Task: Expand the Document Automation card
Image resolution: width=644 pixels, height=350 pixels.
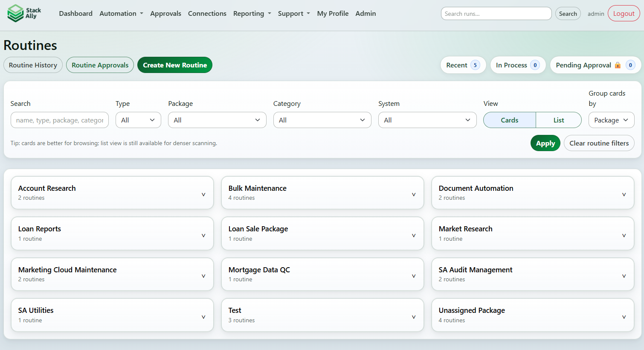Action: tap(533, 193)
